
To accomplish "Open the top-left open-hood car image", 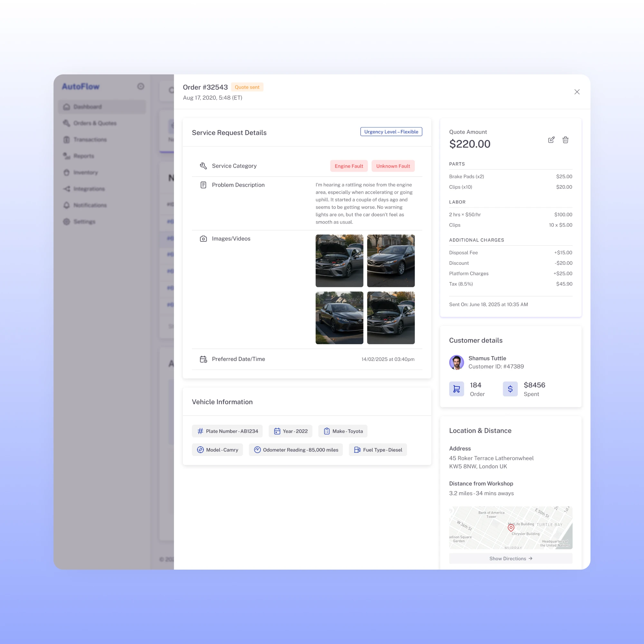I will 339,261.
